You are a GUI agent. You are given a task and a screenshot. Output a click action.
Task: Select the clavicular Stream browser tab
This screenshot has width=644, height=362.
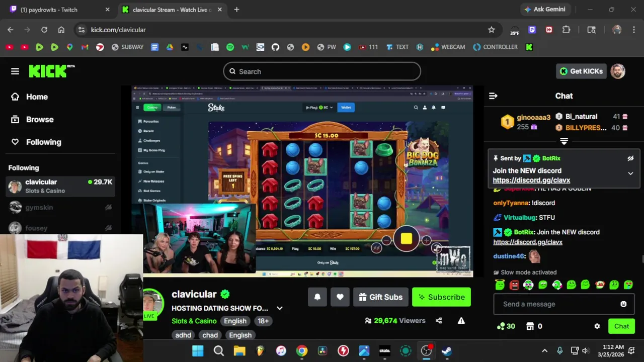coord(171,10)
